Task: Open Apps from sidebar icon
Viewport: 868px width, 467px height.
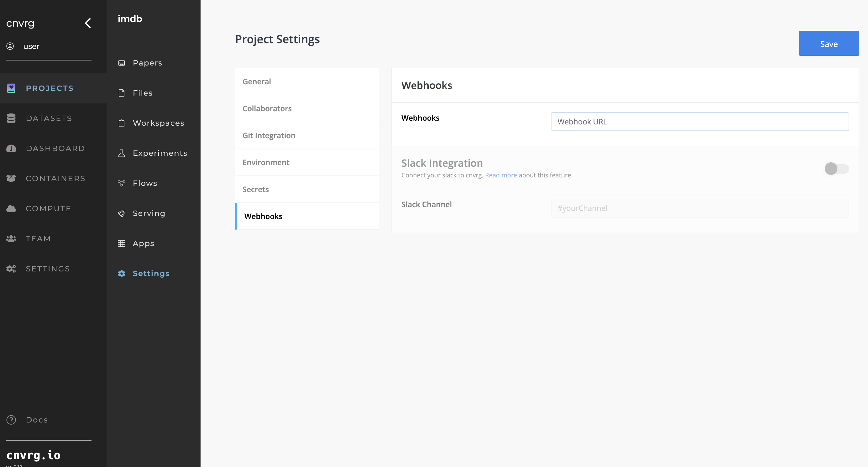Action: point(121,243)
